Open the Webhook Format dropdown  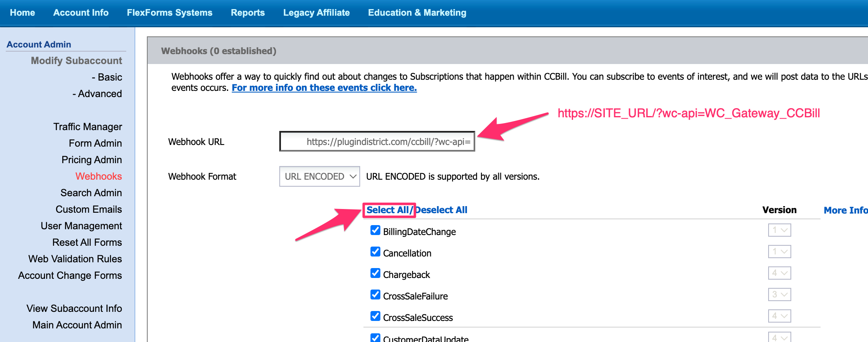click(x=320, y=176)
